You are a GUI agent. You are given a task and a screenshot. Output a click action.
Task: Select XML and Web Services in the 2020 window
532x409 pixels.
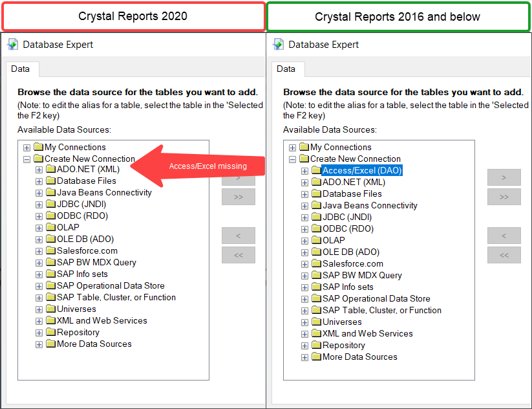101,321
